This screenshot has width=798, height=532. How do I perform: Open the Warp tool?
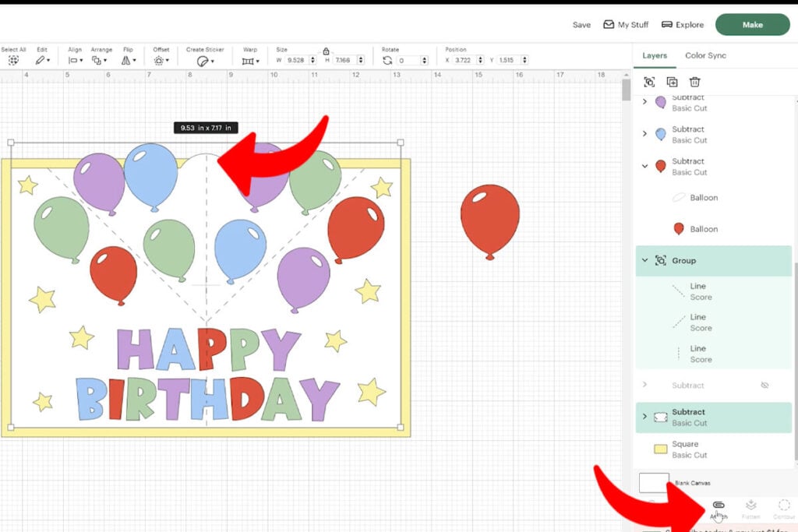click(x=249, y=59)
